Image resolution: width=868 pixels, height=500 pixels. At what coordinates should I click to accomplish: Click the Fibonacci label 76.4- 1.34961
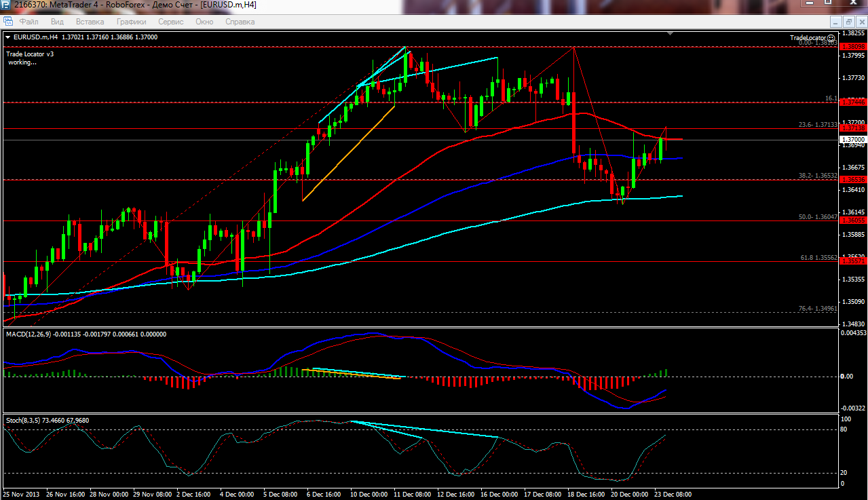coord(818,309)
